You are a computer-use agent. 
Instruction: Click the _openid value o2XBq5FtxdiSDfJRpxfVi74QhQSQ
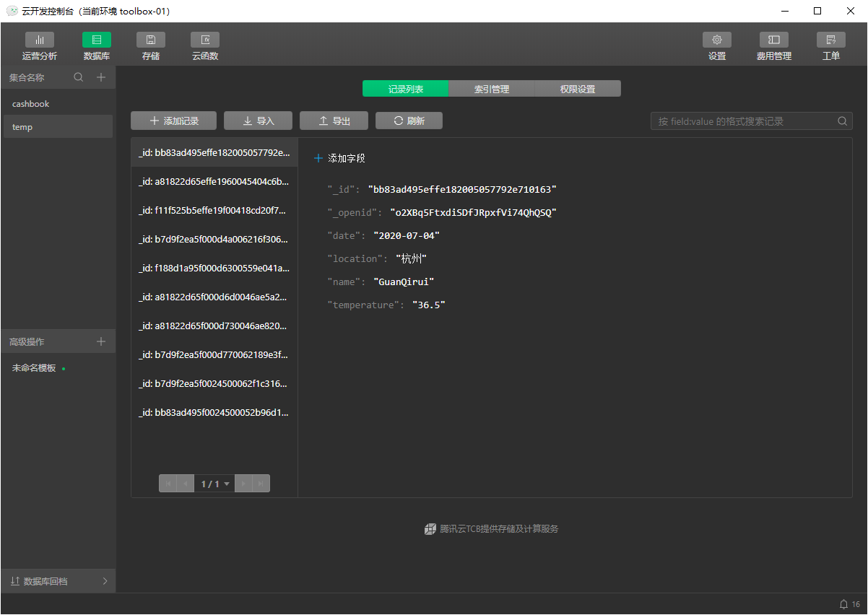[x=473, y=212]
